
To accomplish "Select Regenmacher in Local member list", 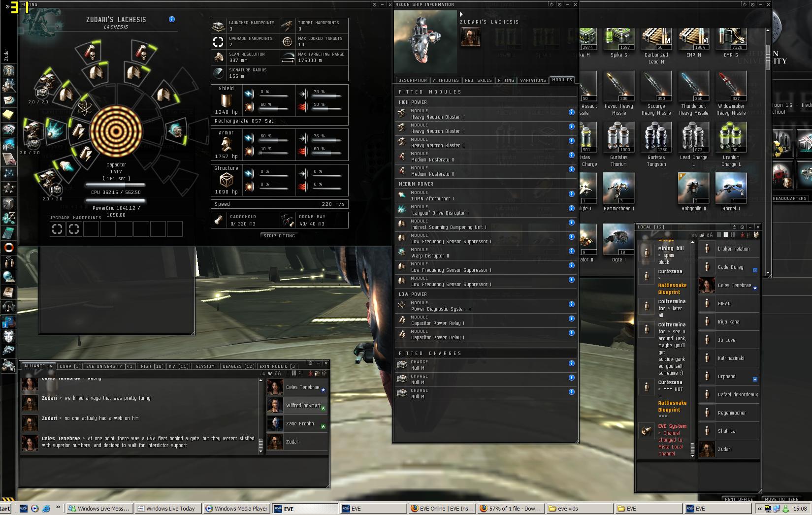I will [x=729, y=413].
